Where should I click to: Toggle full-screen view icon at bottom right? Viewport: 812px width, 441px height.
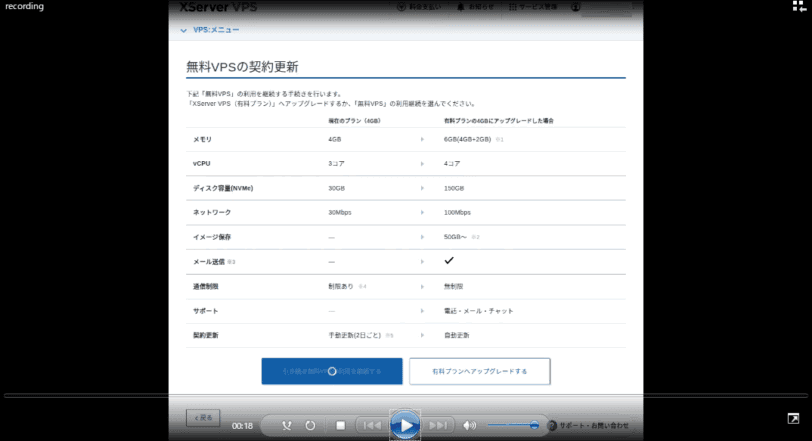coord(793,418)
